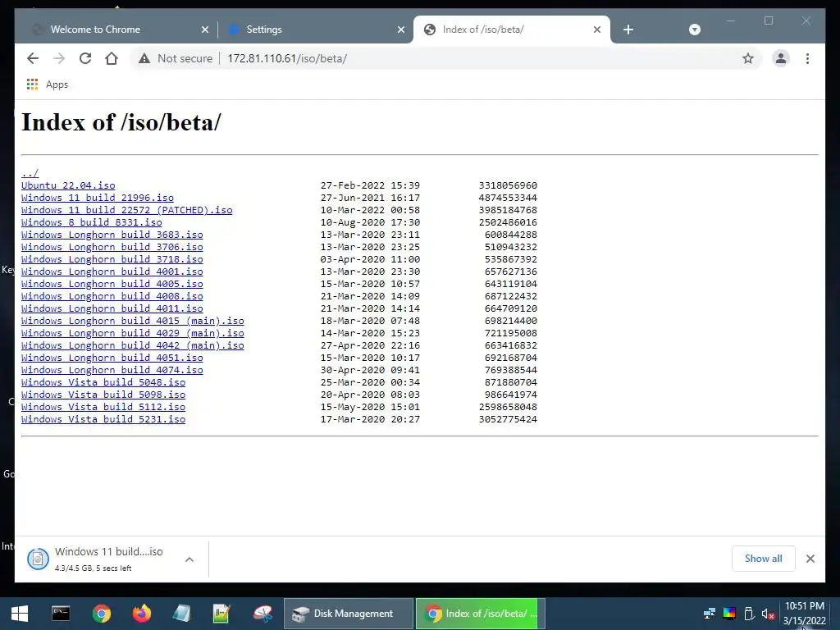Click Show all downloads button
Viewport: 840px width, 630px height.
pos(764,559)
